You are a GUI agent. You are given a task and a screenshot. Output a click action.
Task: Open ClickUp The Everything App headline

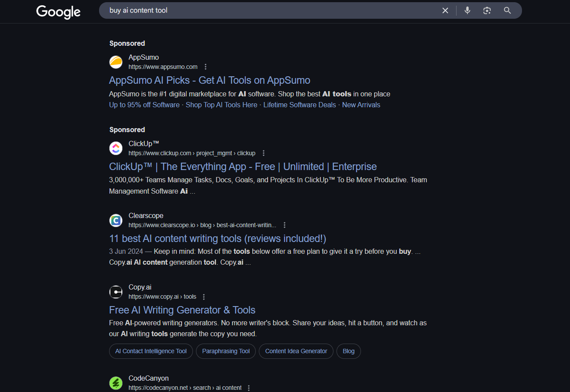(243, 167)
